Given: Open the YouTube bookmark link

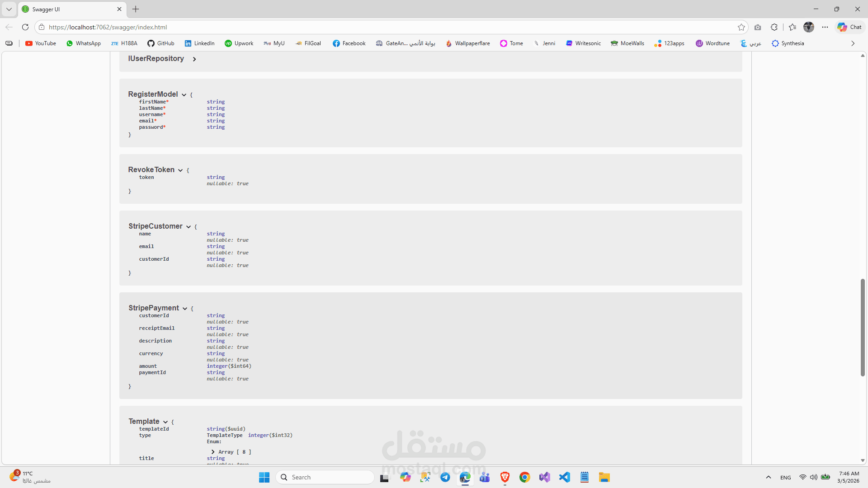Looking at the screenshot, I should [x=41, y=43].
